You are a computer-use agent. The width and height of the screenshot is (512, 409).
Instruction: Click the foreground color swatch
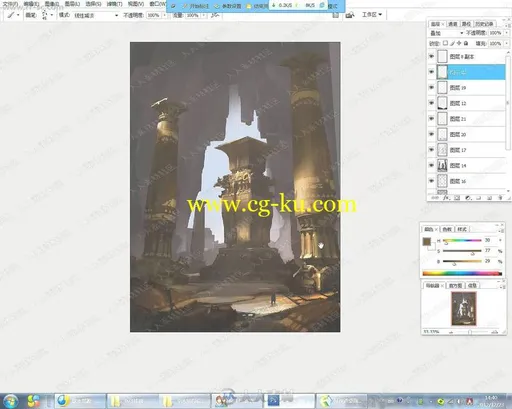tap(427, 242)
